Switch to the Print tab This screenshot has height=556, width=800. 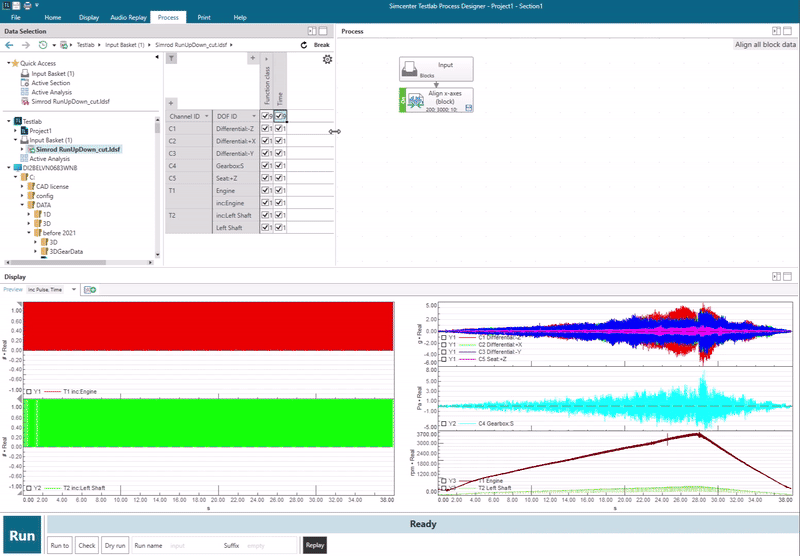pos(204,17)
